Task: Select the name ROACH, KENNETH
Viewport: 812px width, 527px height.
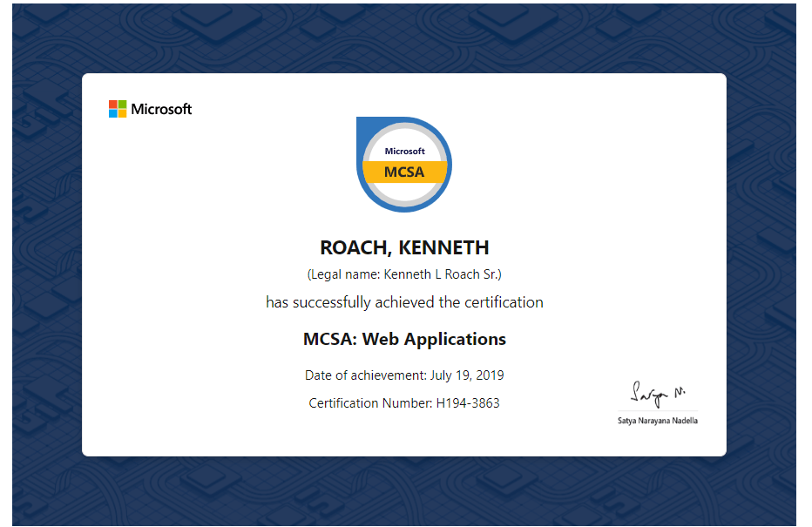Action: tap(404, 247)
